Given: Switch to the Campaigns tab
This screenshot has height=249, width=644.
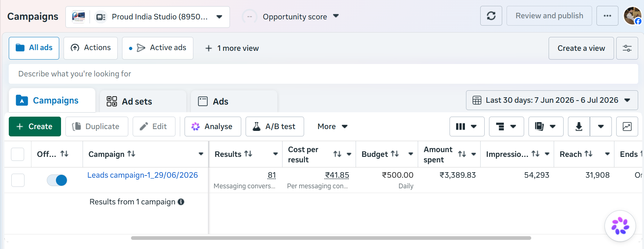Looking at the screenshot, I should click(x=52, y=101).
